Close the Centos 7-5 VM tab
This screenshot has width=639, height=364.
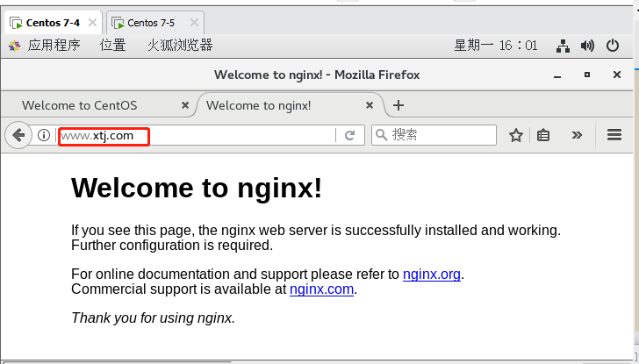point(194,23)
